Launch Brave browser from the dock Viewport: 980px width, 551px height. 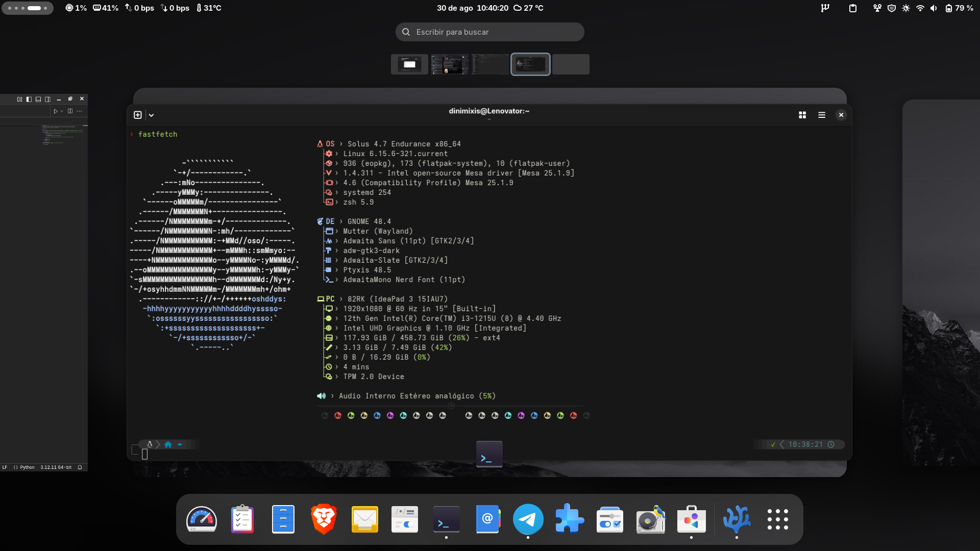(324, 519)
